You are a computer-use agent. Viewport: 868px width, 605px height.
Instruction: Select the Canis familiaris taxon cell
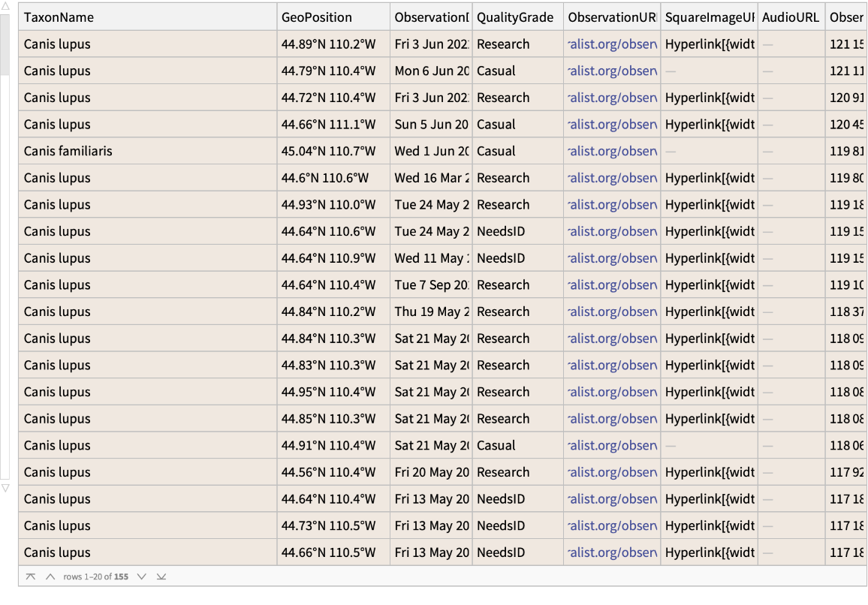(x=68, y=152)
